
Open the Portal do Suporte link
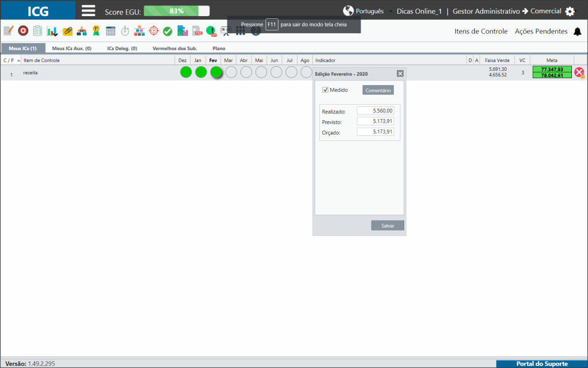(x=542, y=363)
